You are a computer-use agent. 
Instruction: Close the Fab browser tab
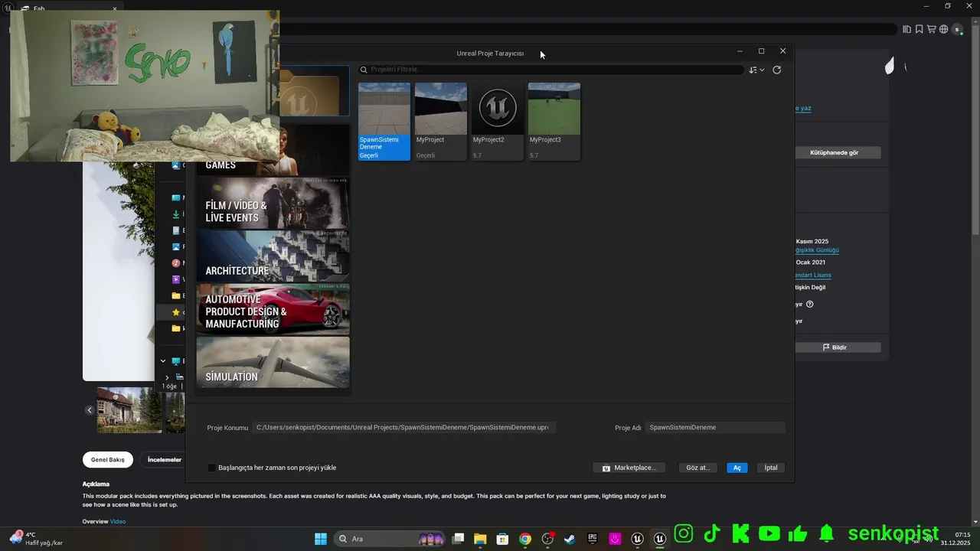[115, 9]
